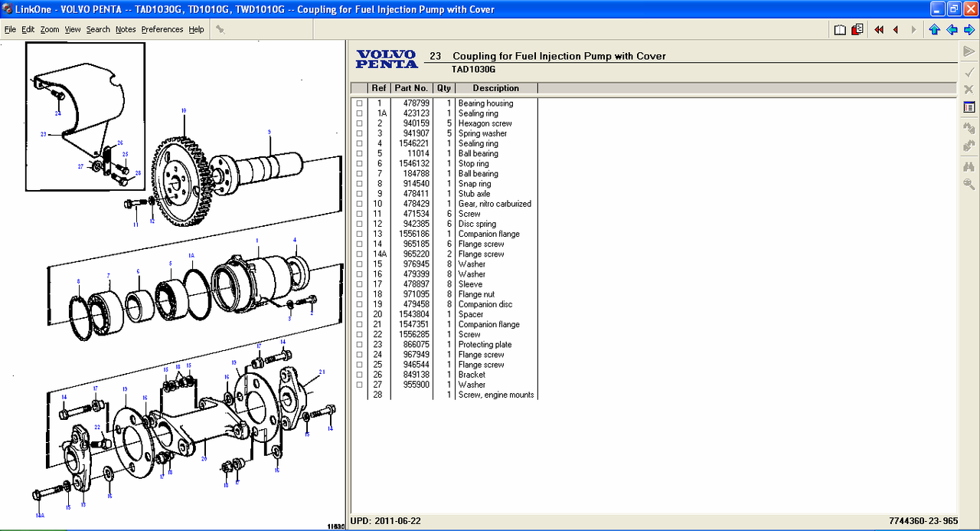
Task: Click the UPD: 2011-06-22 status text
Action: click(x=386, y=521)
